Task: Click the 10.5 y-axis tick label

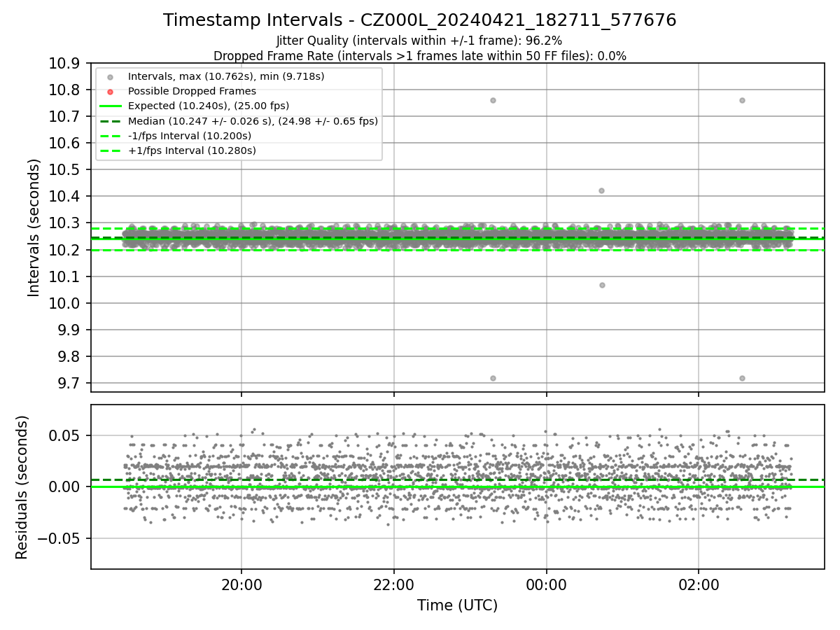Action: (x=66, y=170)
